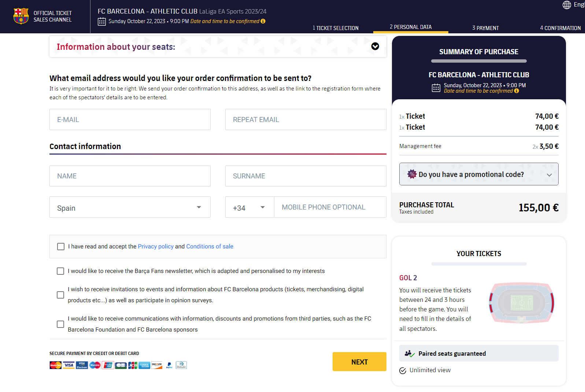The image size is (585, 392).
Task: Click the stadium map thumbnail
Action: [x=522, y=303]
